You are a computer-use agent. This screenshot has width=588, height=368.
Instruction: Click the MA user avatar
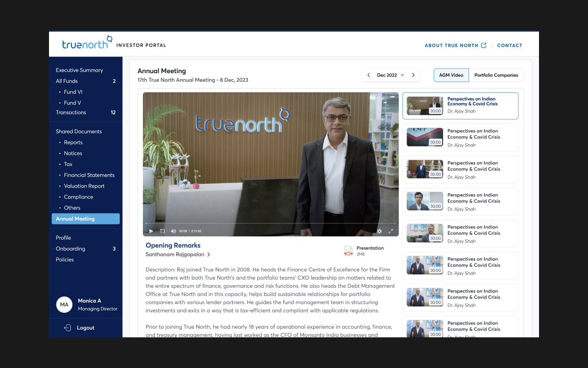click(64, 305)
